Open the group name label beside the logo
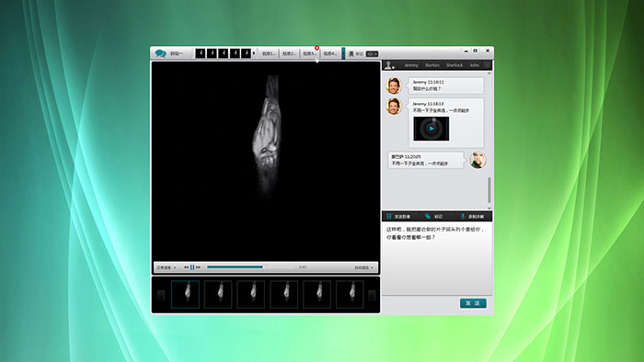Screen dimensions: 644x362 176,53
